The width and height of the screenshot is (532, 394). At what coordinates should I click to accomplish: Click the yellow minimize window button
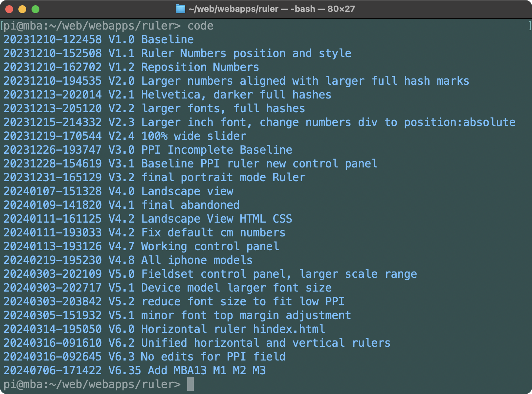pos(22,9)
